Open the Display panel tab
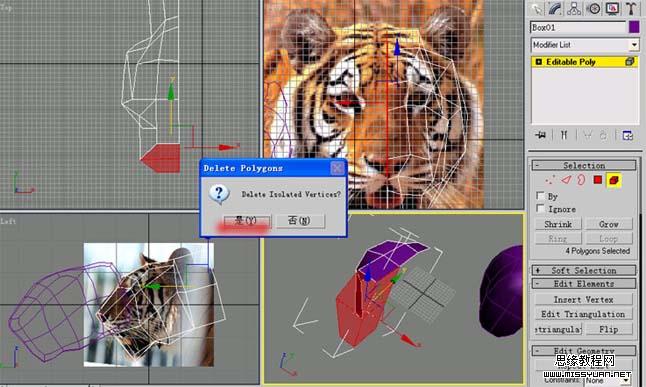646x387 pixels. click(612, 9)
